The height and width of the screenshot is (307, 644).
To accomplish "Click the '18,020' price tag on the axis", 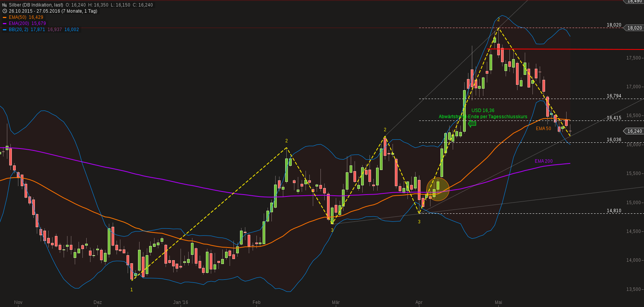I will [x=634, y=28].
